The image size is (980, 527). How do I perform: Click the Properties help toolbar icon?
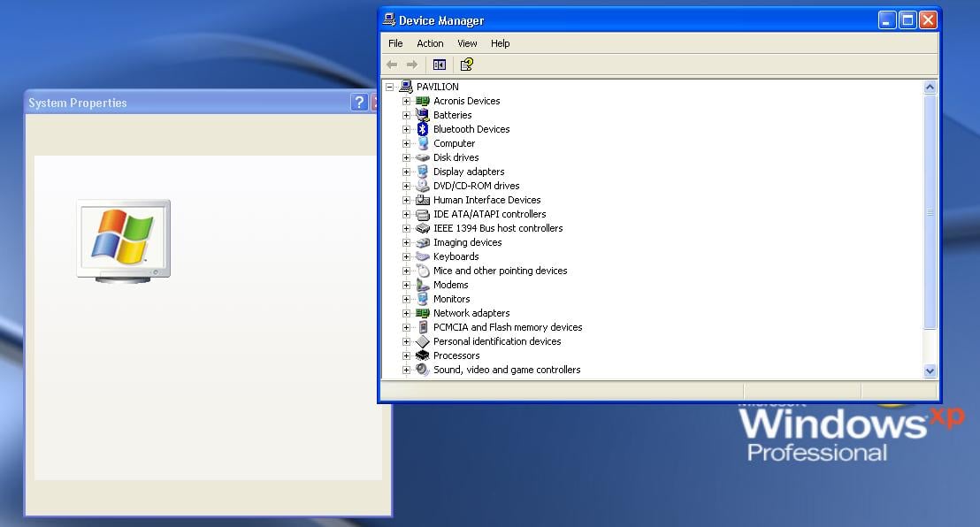tap(467, 65)
